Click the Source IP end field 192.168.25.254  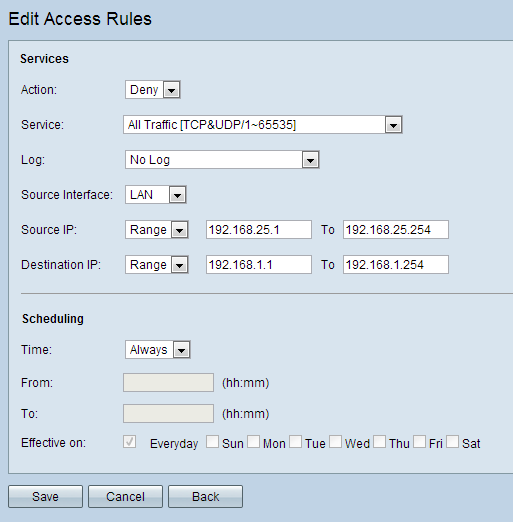pyautogui.click(x=396, y=230)
